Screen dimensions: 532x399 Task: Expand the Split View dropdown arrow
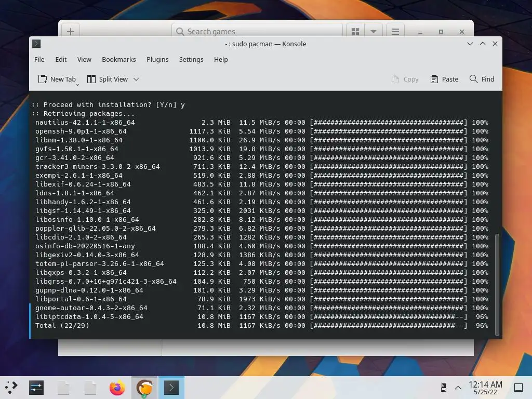click(136, 79)
